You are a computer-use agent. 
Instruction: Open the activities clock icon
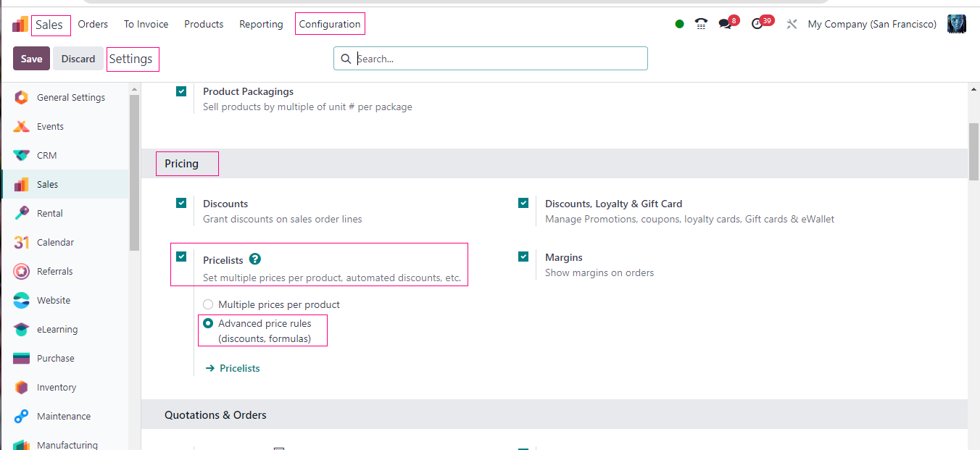tap(757, 24)
